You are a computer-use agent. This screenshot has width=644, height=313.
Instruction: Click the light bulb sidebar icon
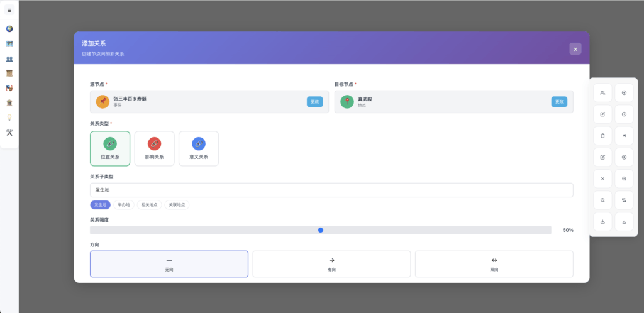[9, 118]
